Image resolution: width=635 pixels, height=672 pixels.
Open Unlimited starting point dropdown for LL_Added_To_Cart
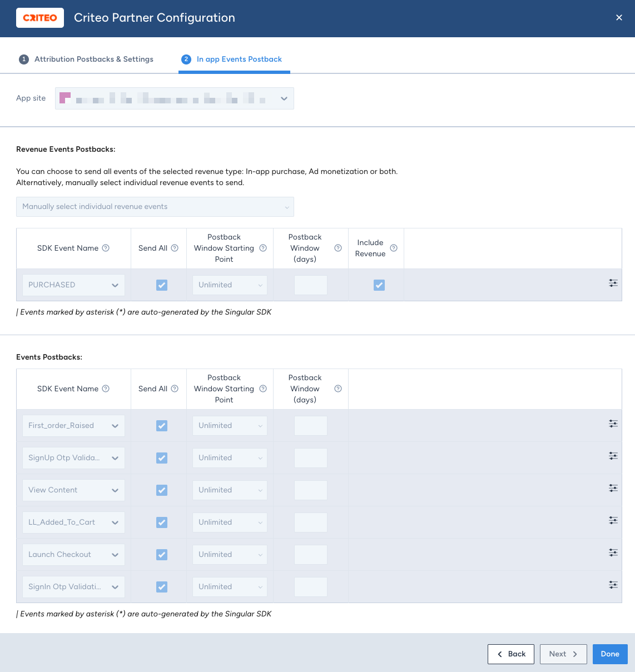(230, 522)
